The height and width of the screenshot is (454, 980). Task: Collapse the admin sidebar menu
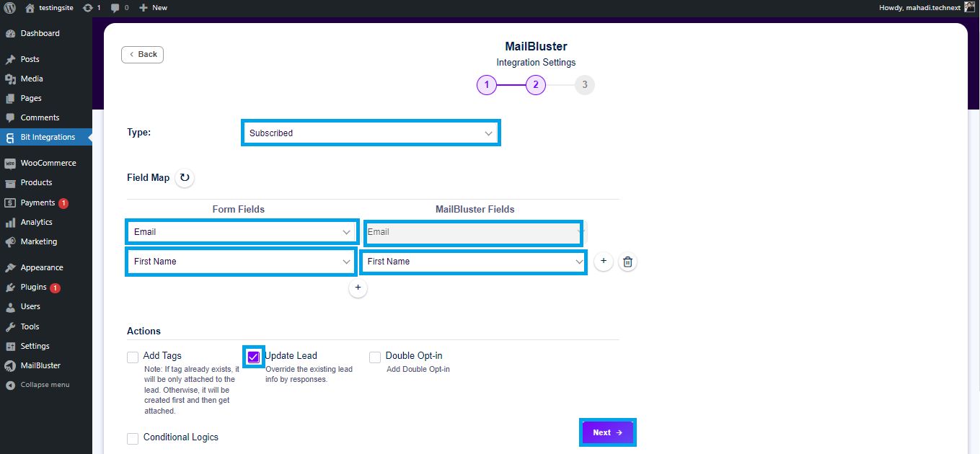click(x=38, y=385)
